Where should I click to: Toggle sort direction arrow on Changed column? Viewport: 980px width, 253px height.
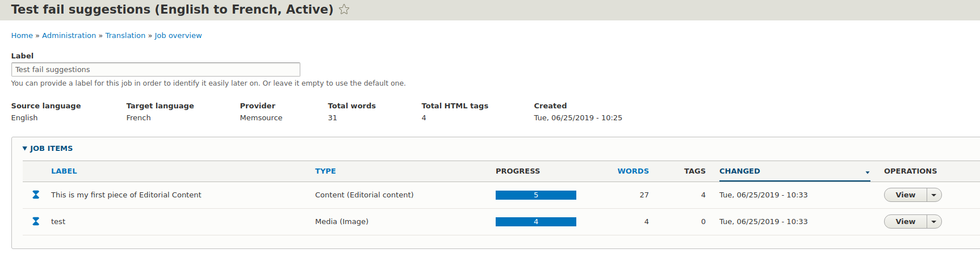pos(867,172)
